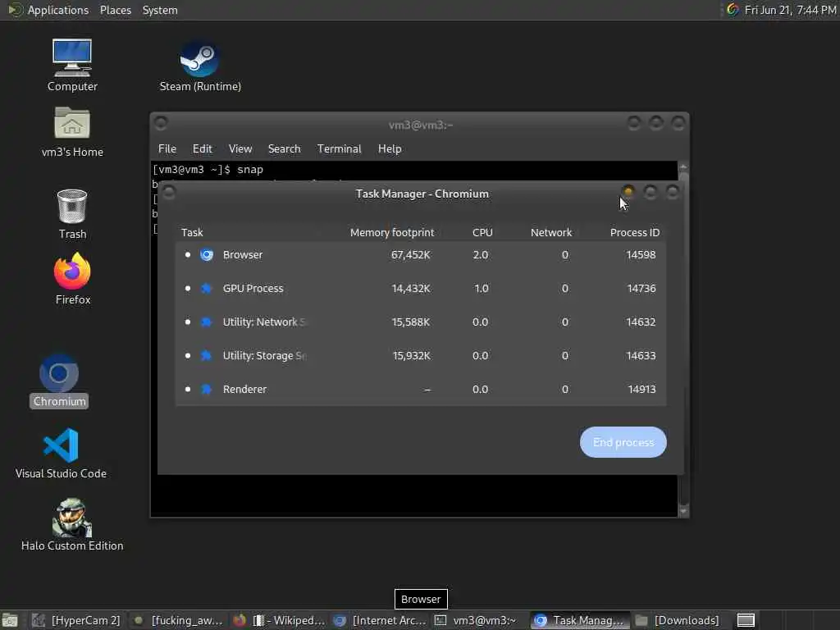Open the terminal View menu
Image resolution: width=840 pixels, height=630 pixels.
click(240, 149)
